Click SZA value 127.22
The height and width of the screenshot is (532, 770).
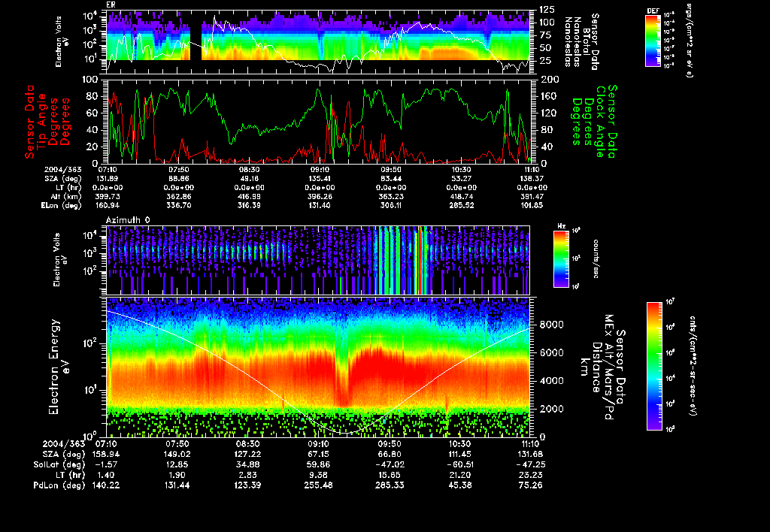tap(247, 455)
